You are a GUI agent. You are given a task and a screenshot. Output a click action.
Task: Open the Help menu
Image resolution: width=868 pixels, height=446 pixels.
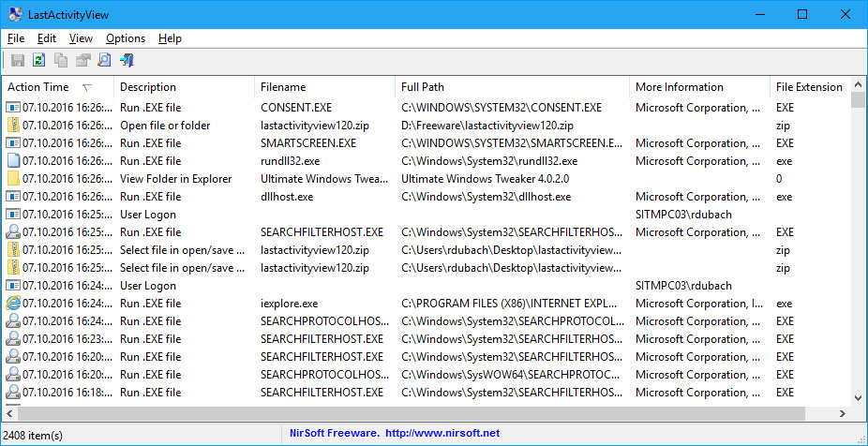[x=170, y=38]
